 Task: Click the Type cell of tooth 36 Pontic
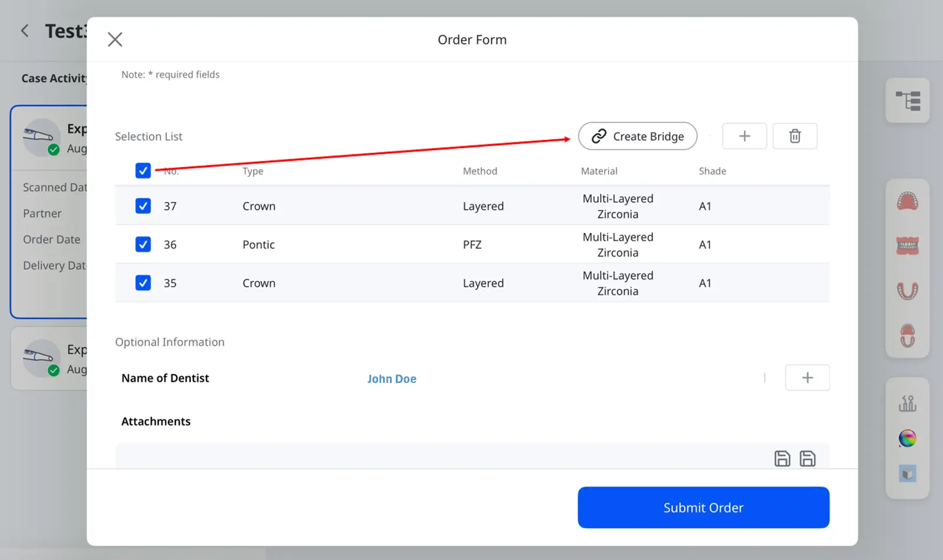258,245
